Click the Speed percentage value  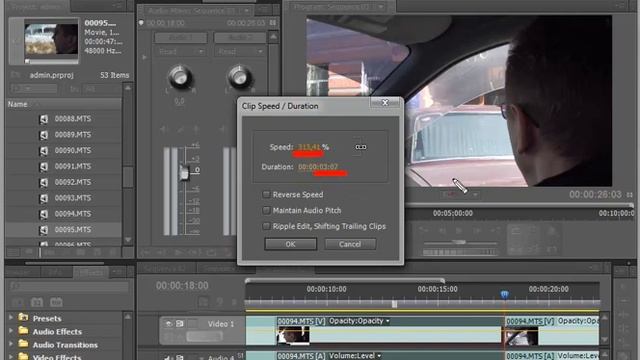310,147
